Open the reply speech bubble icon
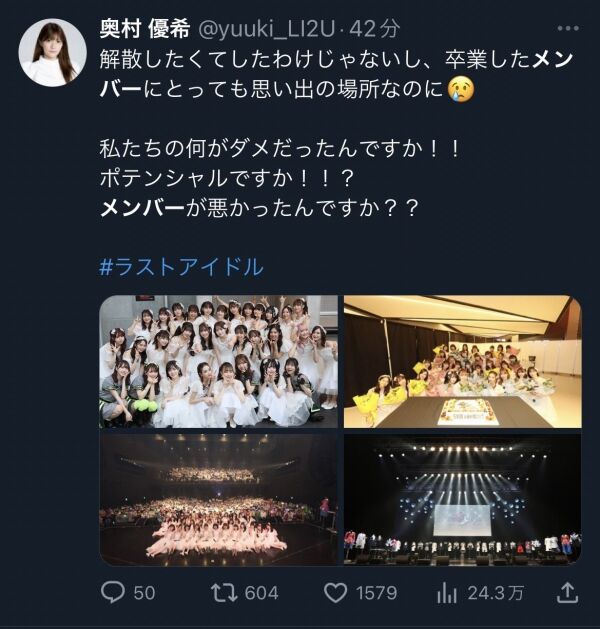The width and height of the screenshot is (600, 629). [113, 592]
